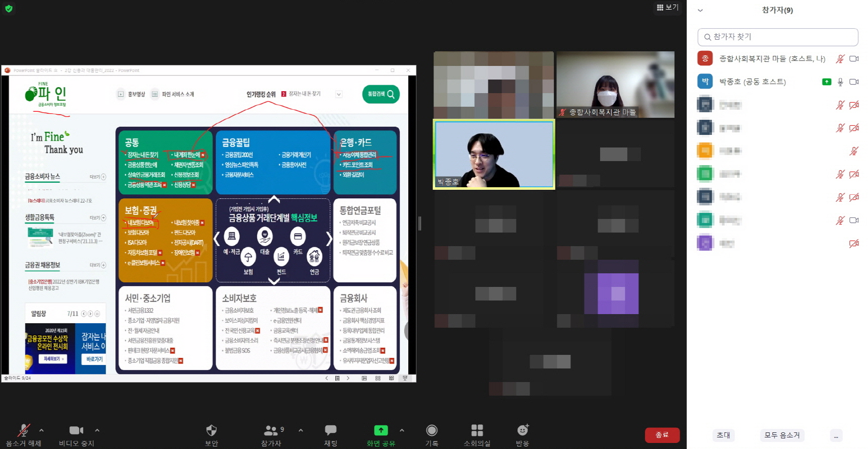Unmute microphone with 음소거 해제
Screen dimensions: 868x449
[23, 430]
